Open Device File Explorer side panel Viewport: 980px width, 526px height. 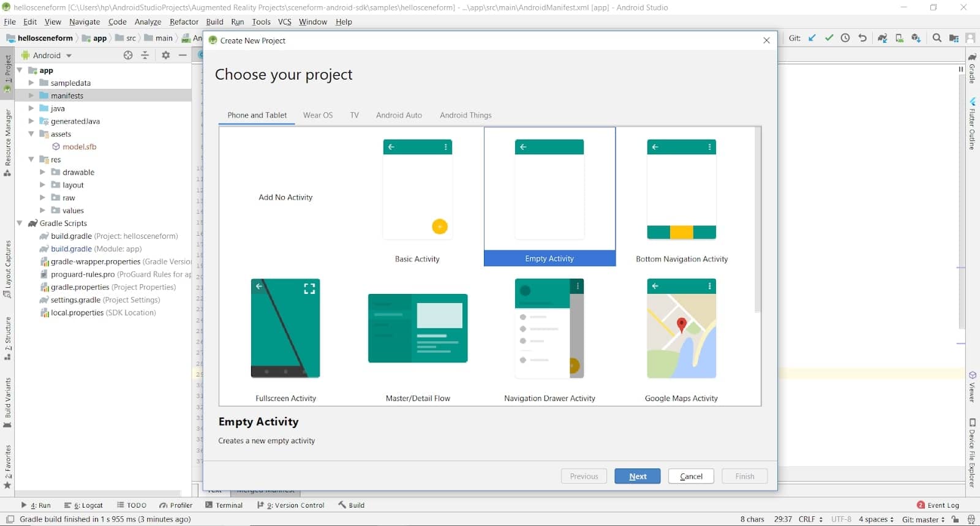point(972,453)
